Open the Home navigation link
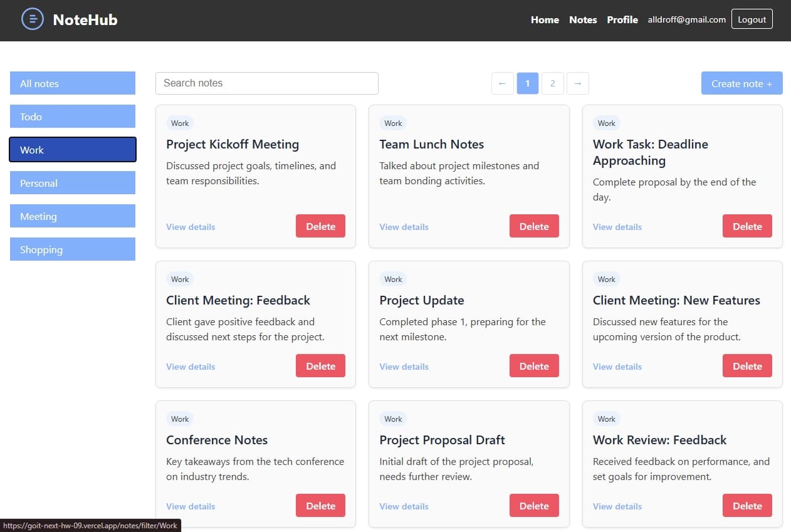 click(x=545, y=19)
